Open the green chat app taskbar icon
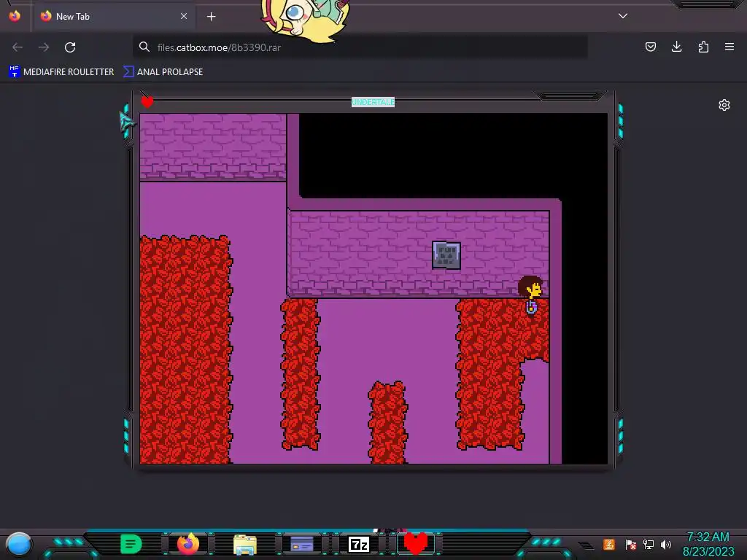Viewport: 747px width, 560px height. click(x=131, y=544)
